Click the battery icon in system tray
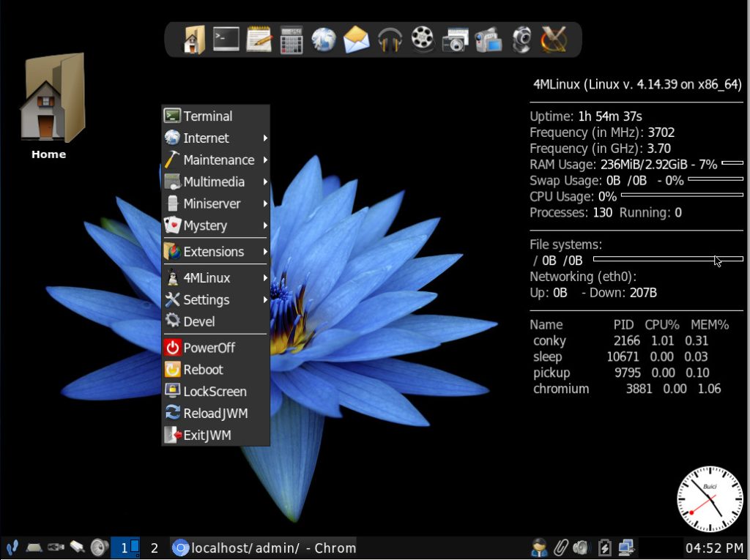The image size is (750, 560). (x=605, y=548)
